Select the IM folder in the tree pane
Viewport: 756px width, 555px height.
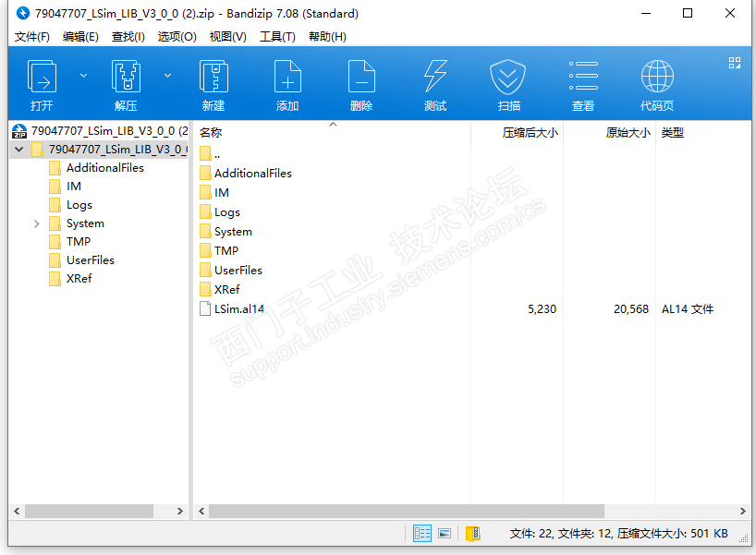coord(74,186)
